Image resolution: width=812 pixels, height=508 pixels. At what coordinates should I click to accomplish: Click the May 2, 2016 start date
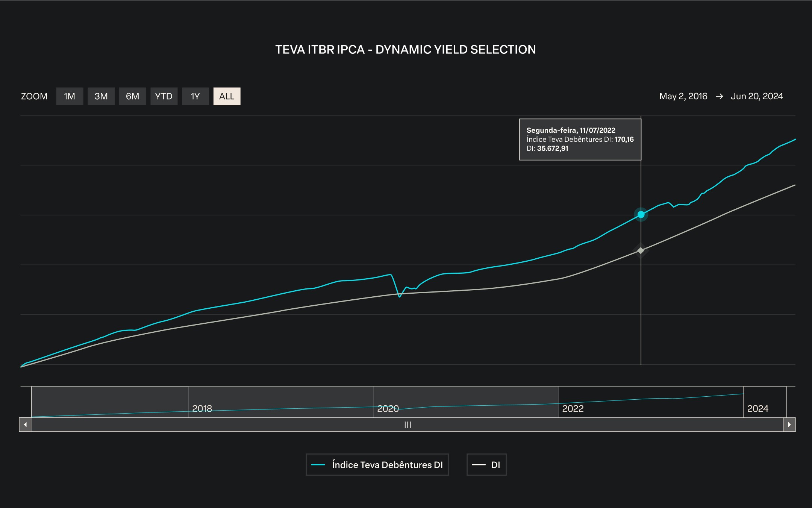click(683, 96)
